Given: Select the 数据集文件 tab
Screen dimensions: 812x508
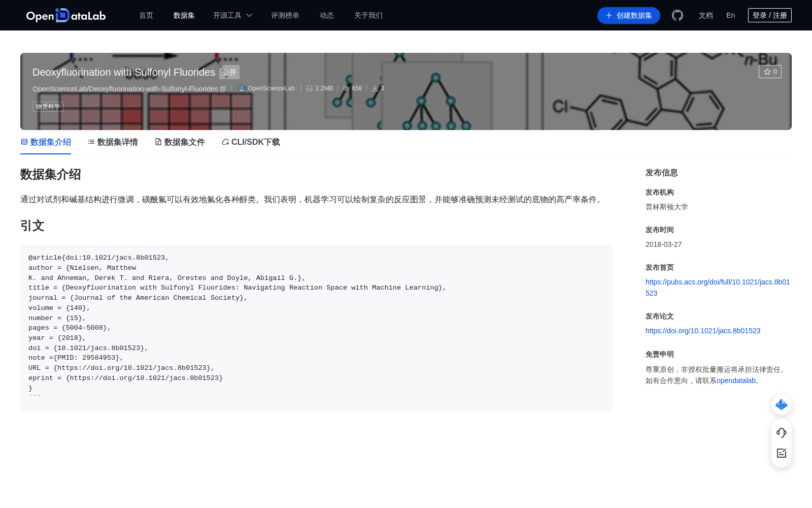Looking at the screenshot, I should pyautogui.click(x=180, y=142).
